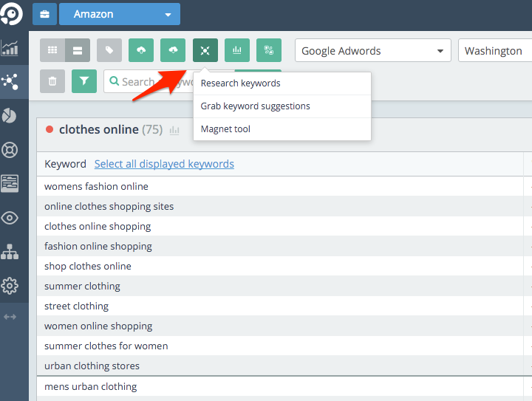Select row summer clothing
The width and height of the screenshot is (532, 401).
(x=280, y=287)
